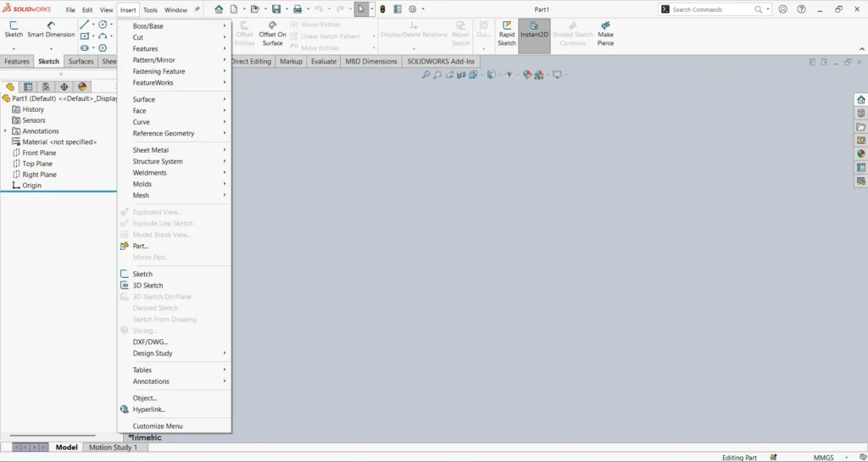Choose 3D Sketch from Insert menu

[x=175, y=286]
